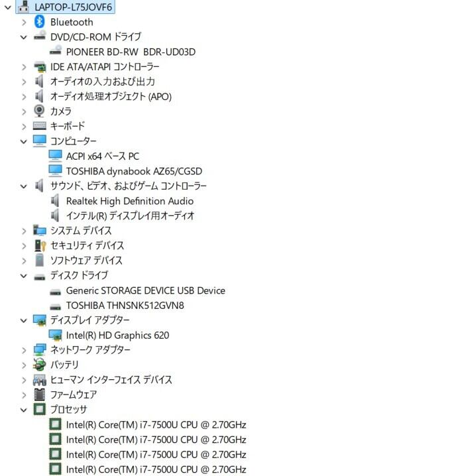Click the ディスプレイ アダプター icon

tap(40, 320)
